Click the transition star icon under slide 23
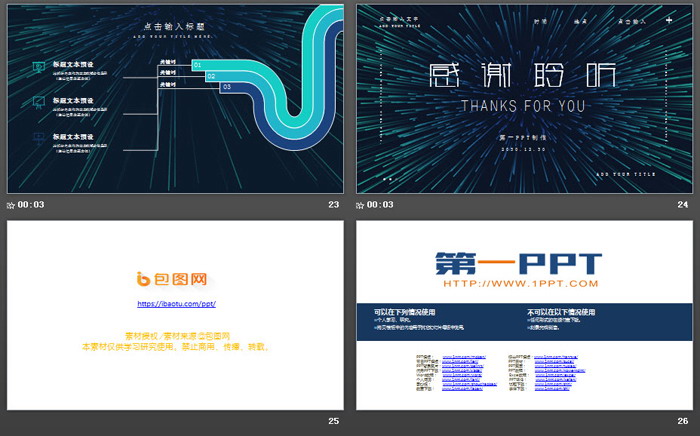The width and height of the screenshot is (700, 436). 11,205
